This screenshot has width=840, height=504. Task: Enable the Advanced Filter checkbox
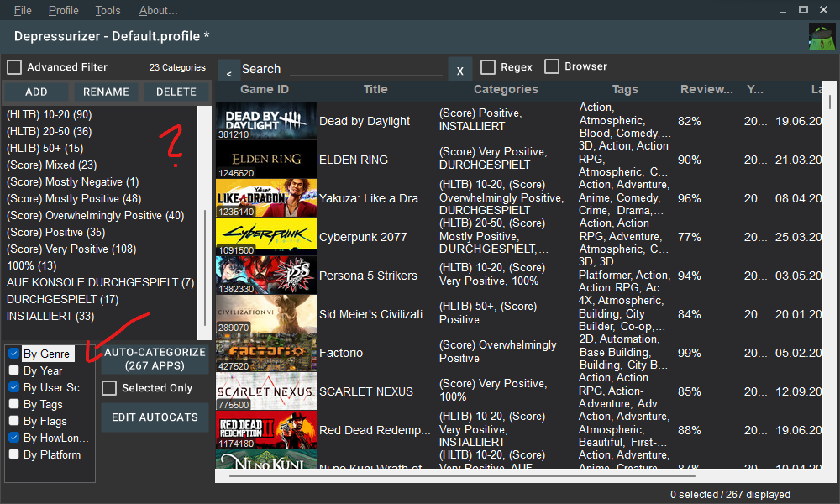pos(14,67)
